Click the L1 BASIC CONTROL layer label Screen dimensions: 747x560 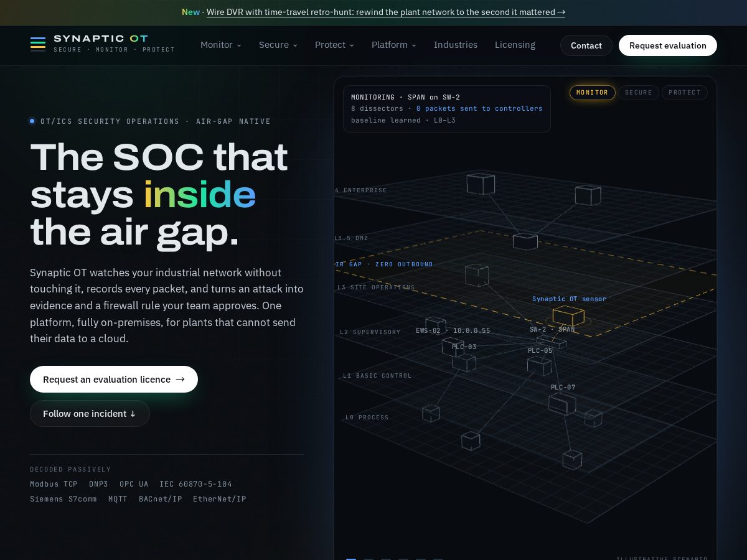[x=377, y=376]
